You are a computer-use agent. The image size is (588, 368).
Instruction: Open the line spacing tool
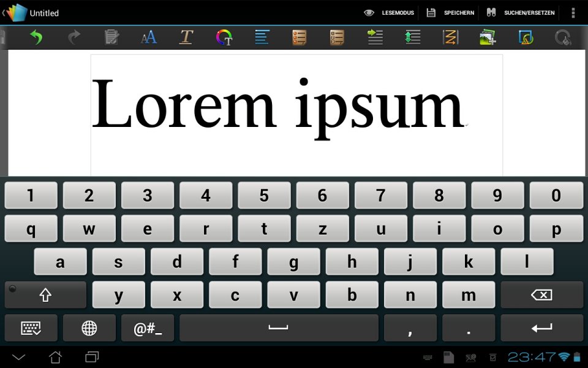tap(412, 37)
